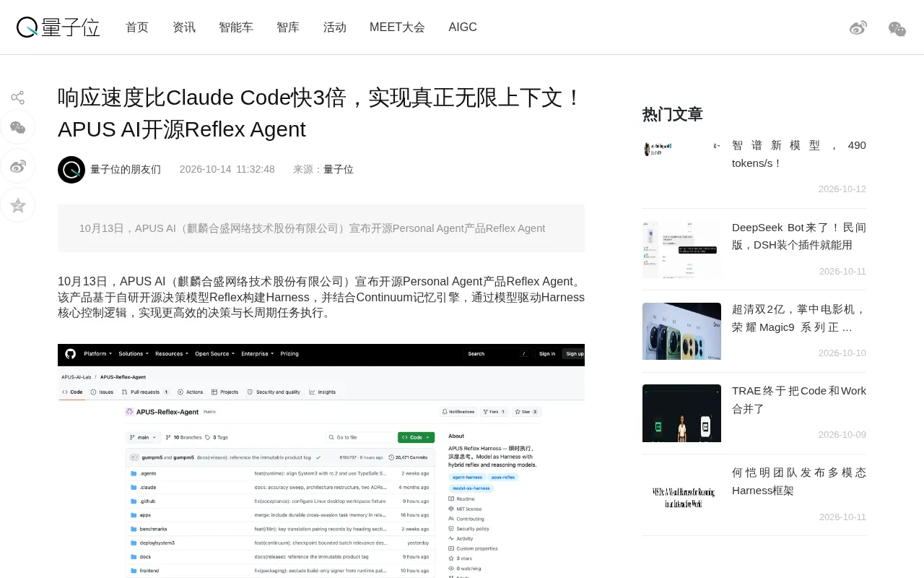Open article 何恺明团队发布多模态Harness框架
Viewport: 924px width, 578px height.
pos(799,482)
